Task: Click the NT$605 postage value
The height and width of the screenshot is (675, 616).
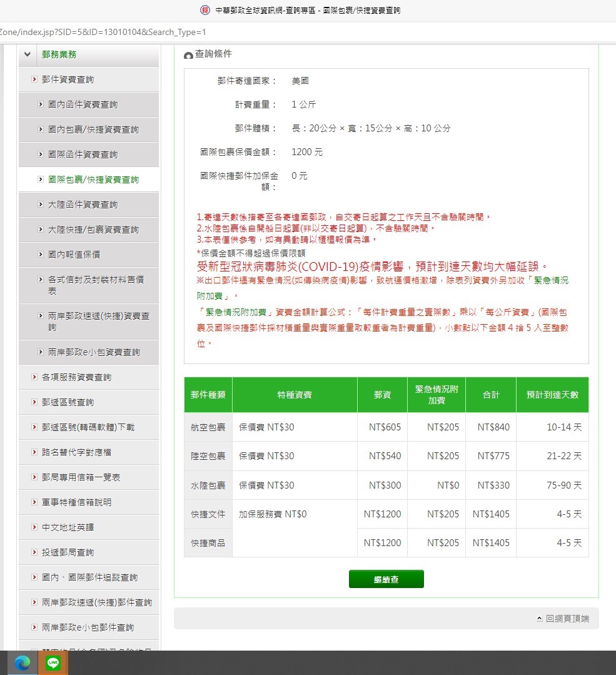Action: tap(385, 427)
